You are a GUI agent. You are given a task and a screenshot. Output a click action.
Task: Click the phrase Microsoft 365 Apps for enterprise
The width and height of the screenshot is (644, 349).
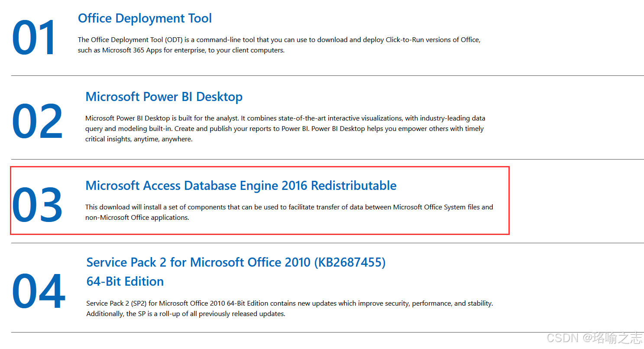[x=154, y=50]
